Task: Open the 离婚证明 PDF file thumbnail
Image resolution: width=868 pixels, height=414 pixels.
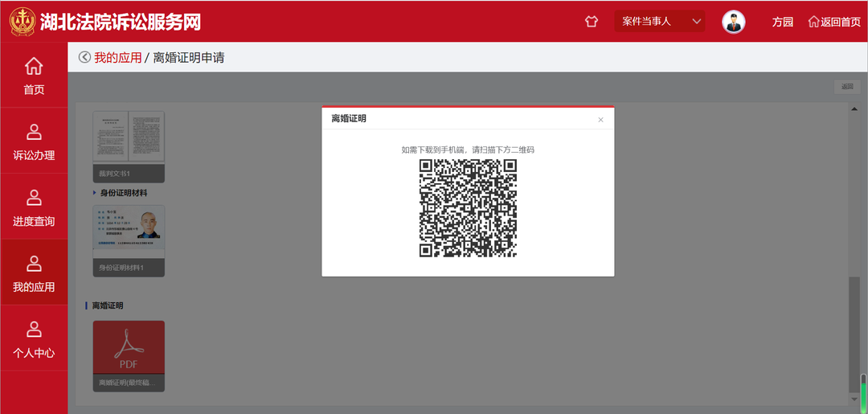Action: click(129, 356)
